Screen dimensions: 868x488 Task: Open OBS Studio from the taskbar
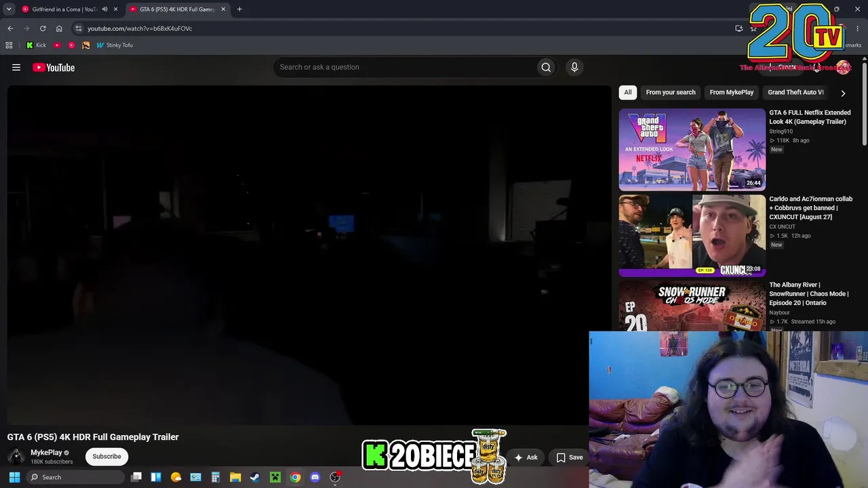coord(334,477)
